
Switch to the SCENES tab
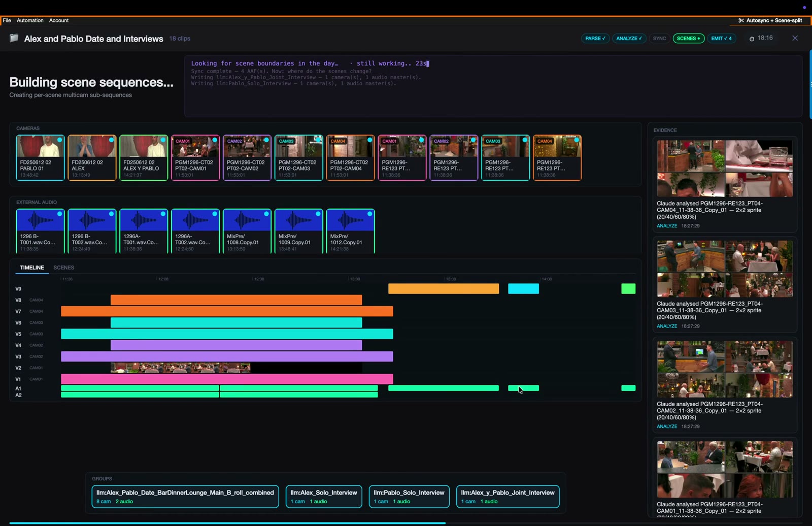tap(64, 268)
